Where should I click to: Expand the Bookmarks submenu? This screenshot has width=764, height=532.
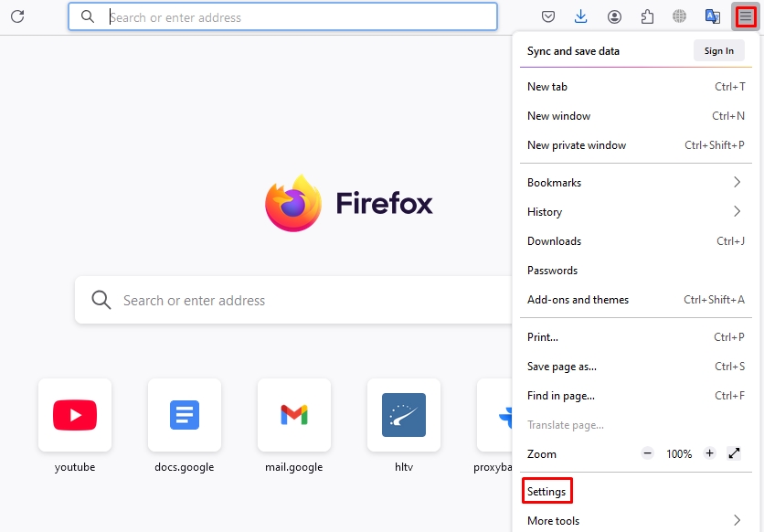(636, 183)
